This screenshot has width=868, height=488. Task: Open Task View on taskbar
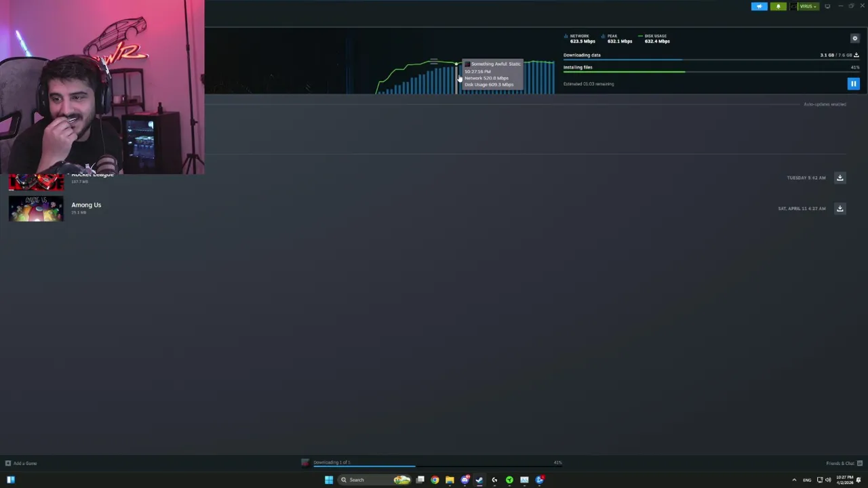point(420,480)
